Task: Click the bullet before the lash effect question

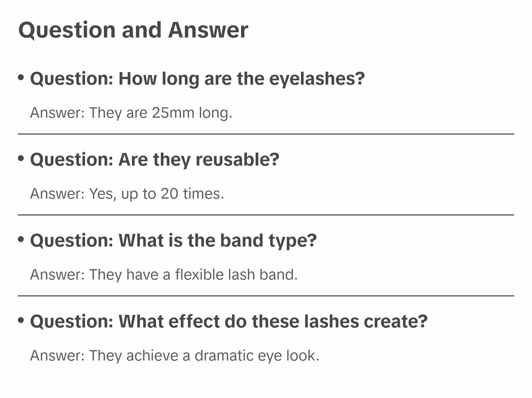Action: [x=21, y=320]
